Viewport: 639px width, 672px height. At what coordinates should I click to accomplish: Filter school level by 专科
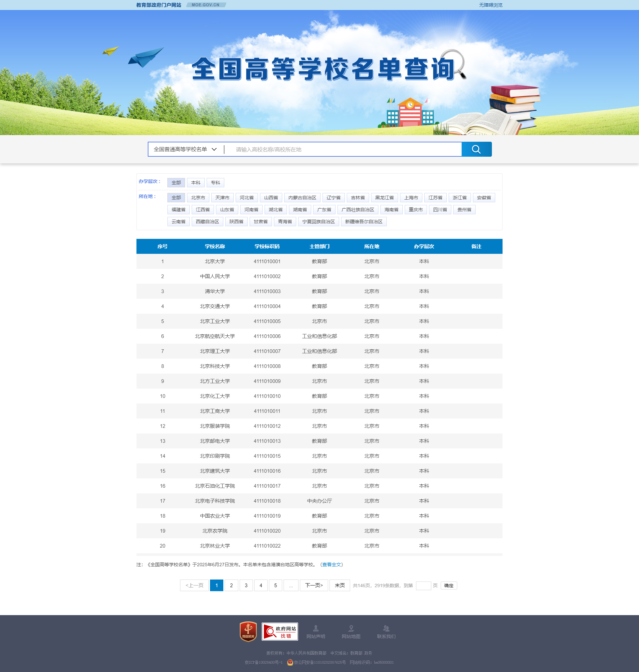215,182
